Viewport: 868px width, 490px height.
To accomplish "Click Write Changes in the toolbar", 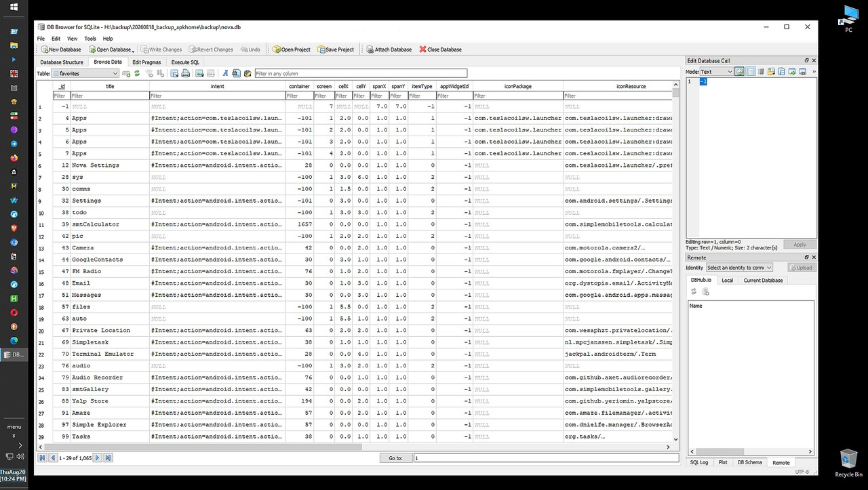I will (x=161, y=49).
